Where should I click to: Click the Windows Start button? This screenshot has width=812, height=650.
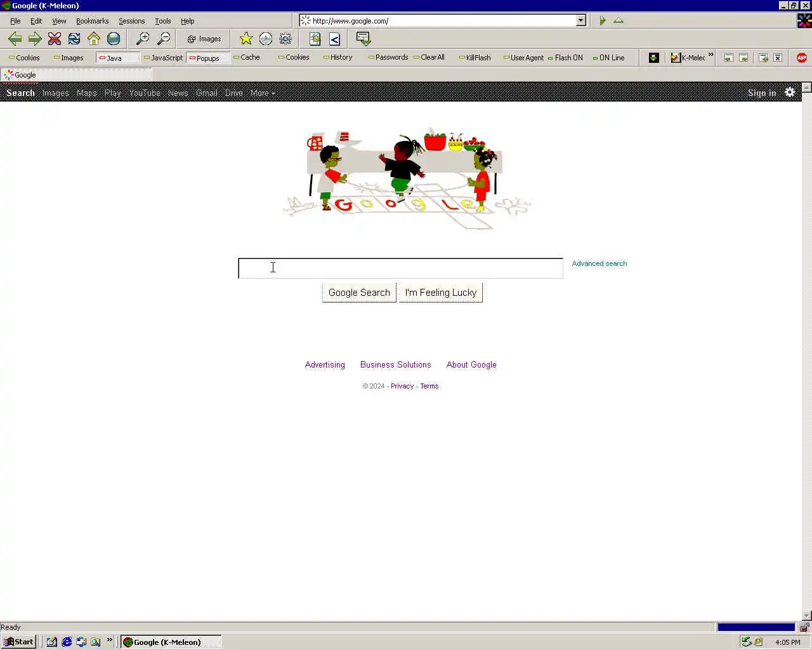click(18, 642)
